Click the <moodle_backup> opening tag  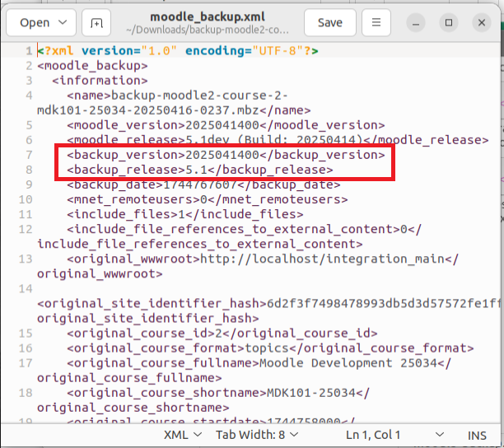pos(92,66)
